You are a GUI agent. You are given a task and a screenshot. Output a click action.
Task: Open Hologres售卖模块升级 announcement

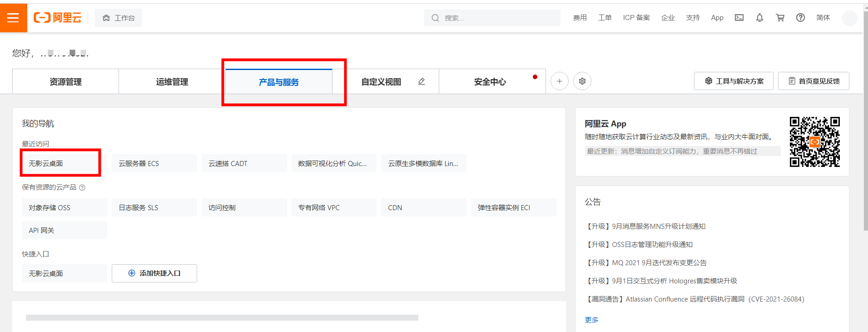(661, 281)
